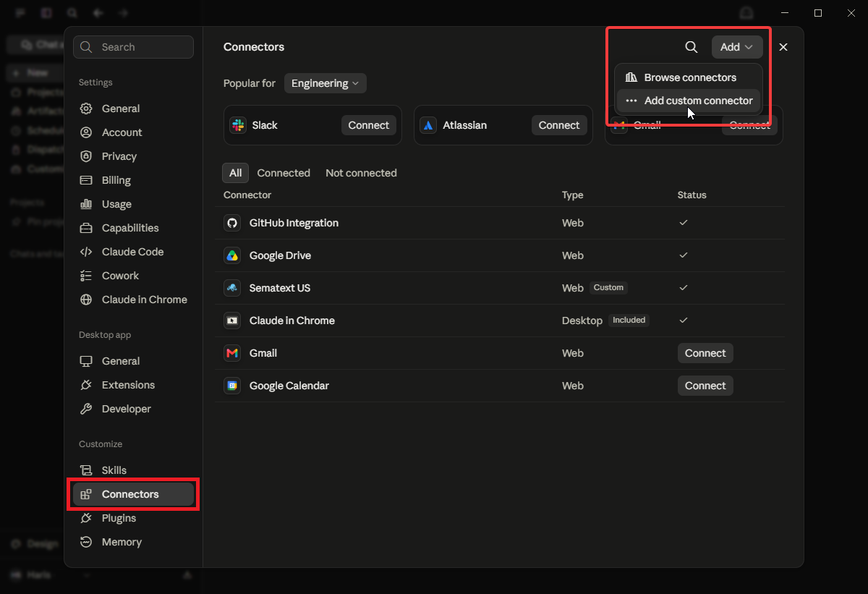
Task: Switch to the Connected filter tab
Action: pyautogui.click(x=284, y=173)
